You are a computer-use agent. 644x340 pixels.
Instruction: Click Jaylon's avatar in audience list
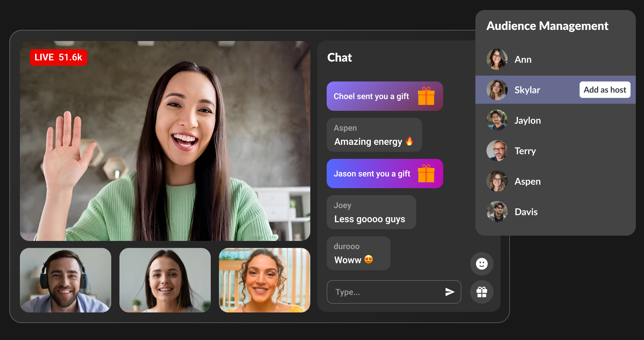coord(497,120)
